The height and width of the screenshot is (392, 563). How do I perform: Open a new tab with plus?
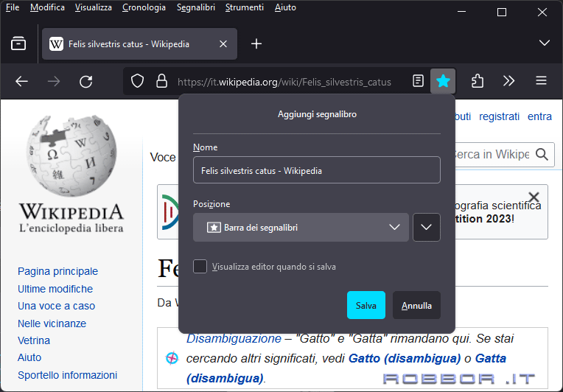[256, 43]
